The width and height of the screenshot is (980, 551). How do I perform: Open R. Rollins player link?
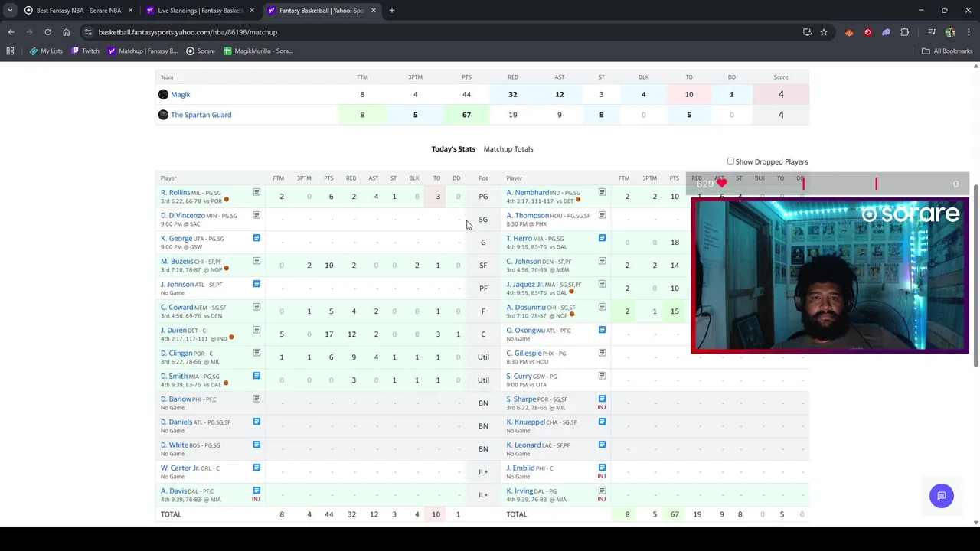click(175, 192)
